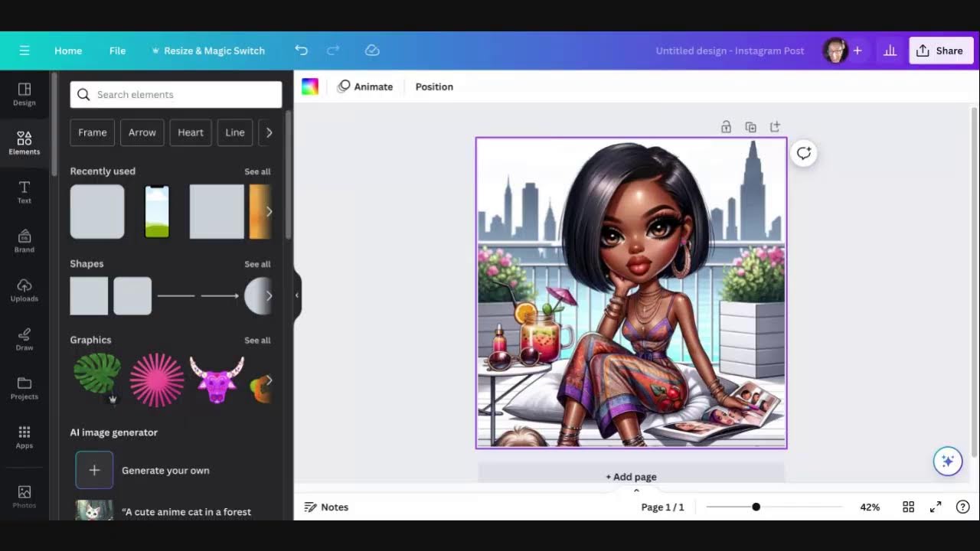Open the Brand sidebar panel

tap(24, 241)
